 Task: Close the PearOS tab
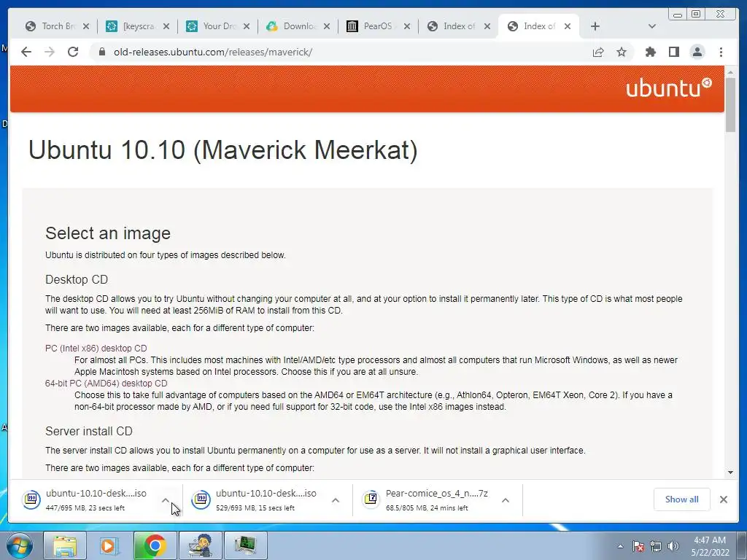407,26
